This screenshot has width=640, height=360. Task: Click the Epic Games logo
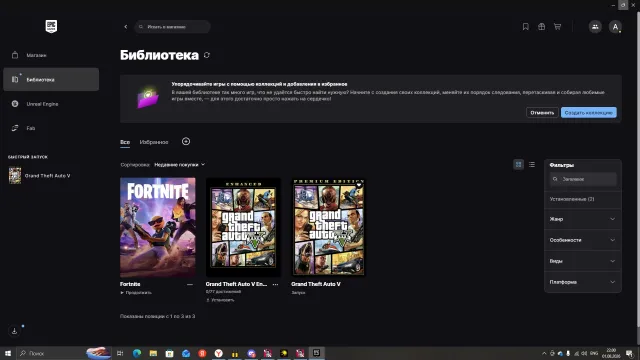tap(51, 27)
